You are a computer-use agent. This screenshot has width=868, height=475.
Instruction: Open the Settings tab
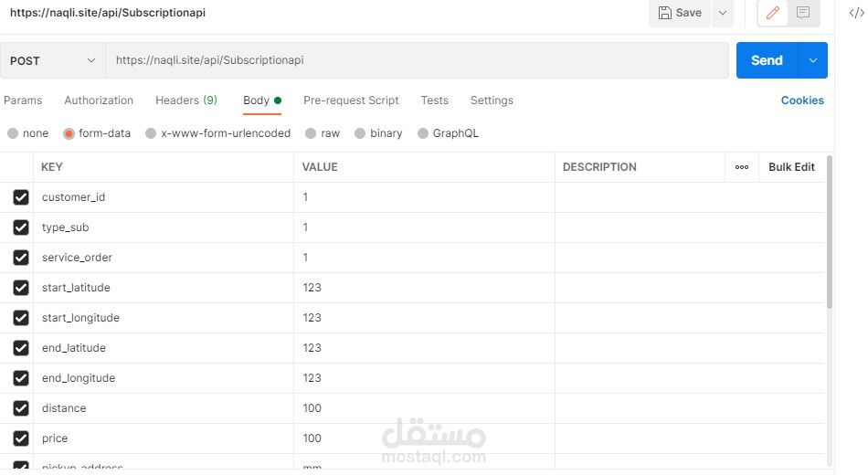(x=492, y=100)
